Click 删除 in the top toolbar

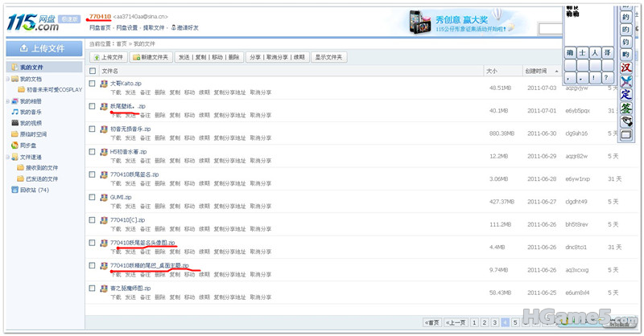pyautogui.click(x=233, y=57)
